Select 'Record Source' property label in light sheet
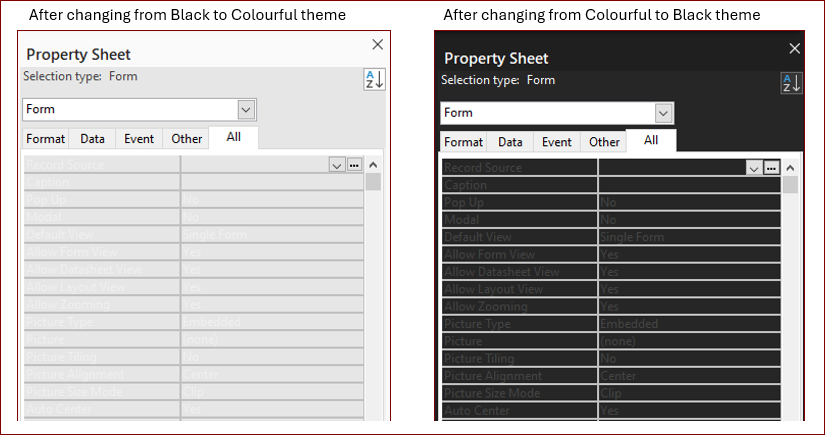Screen dimensions: 825x435 (65, 165)
